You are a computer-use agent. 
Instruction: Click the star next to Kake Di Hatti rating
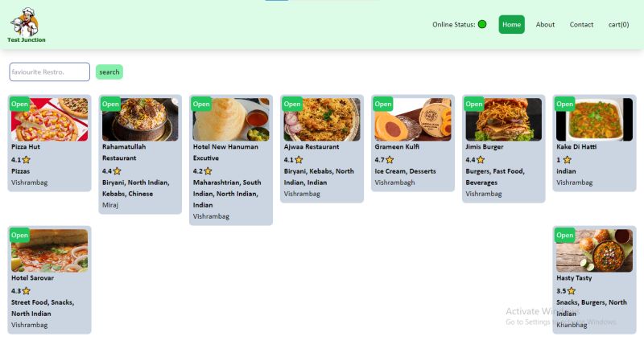(x=568, y=159)
